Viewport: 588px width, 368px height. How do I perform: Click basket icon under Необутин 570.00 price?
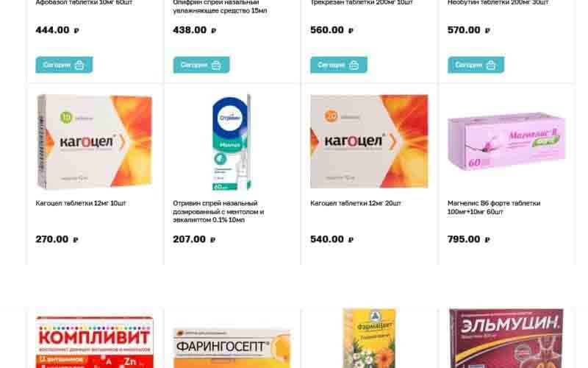tap(491, 65)
